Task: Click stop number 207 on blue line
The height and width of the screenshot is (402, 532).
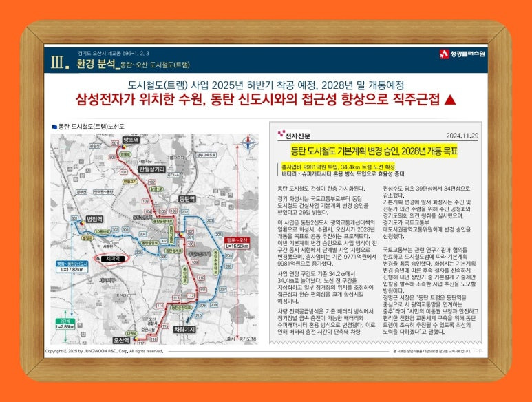Action: pyautogui.click(x=222, y=289)
